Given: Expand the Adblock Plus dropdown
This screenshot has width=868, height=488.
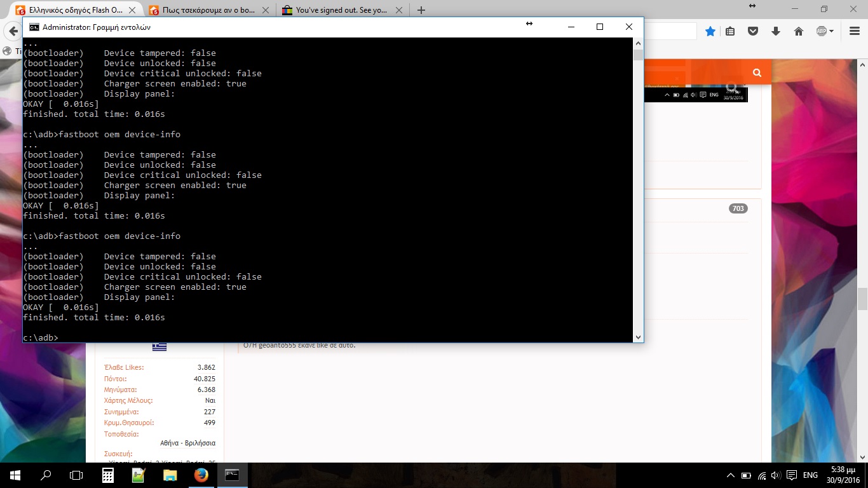Looking at the screenshot, I should (x=831, y=31).
